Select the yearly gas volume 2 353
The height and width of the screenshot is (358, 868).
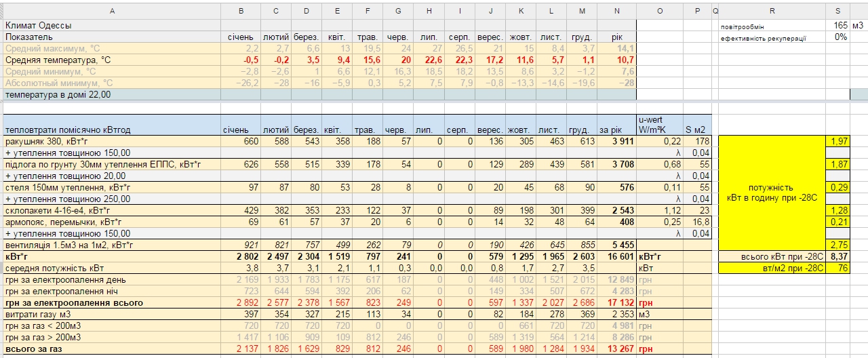click(x=617, y=314)
